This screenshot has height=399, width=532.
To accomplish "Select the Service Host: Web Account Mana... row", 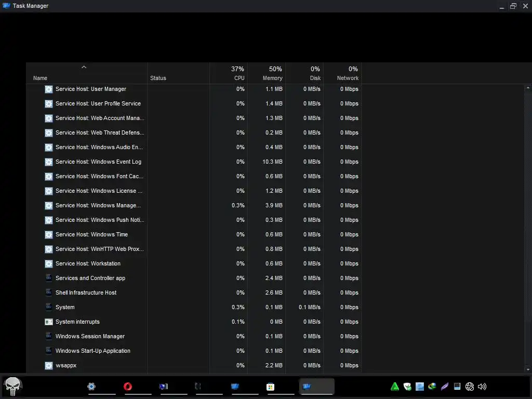I will [x=194, y=118].
